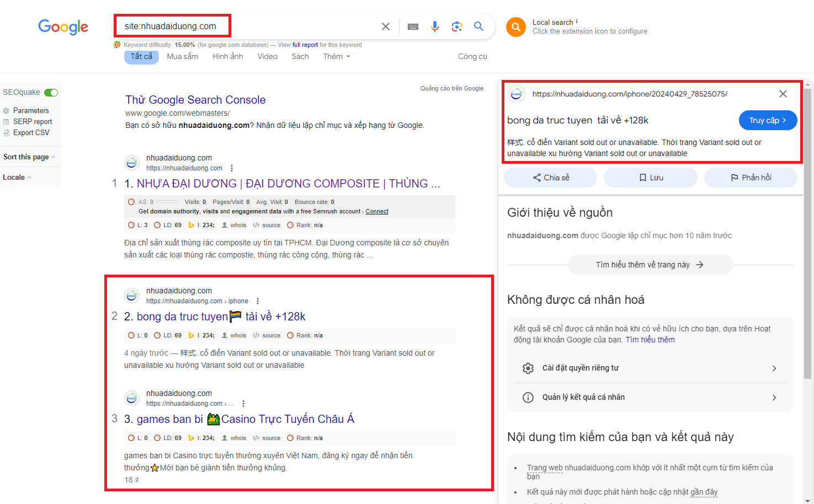Viewport: 814px width, 504px height.
Task: Click the AS score bar in first result
Action: click(167, 202)
